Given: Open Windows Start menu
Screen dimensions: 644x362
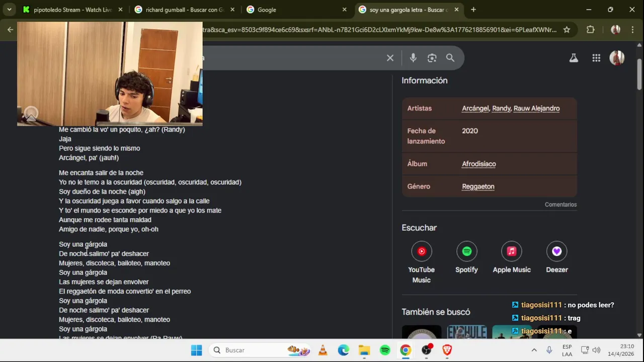Looking at the screenshot, I should 196,350.
